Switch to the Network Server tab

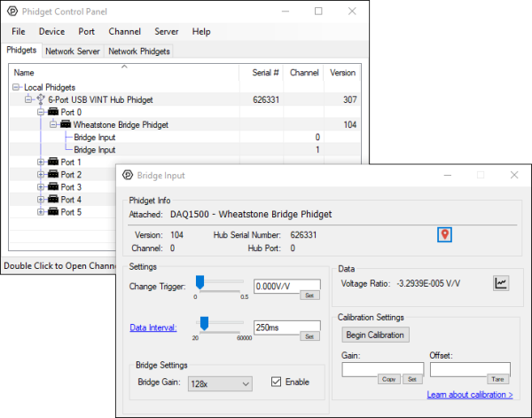[x=73, y=51]
